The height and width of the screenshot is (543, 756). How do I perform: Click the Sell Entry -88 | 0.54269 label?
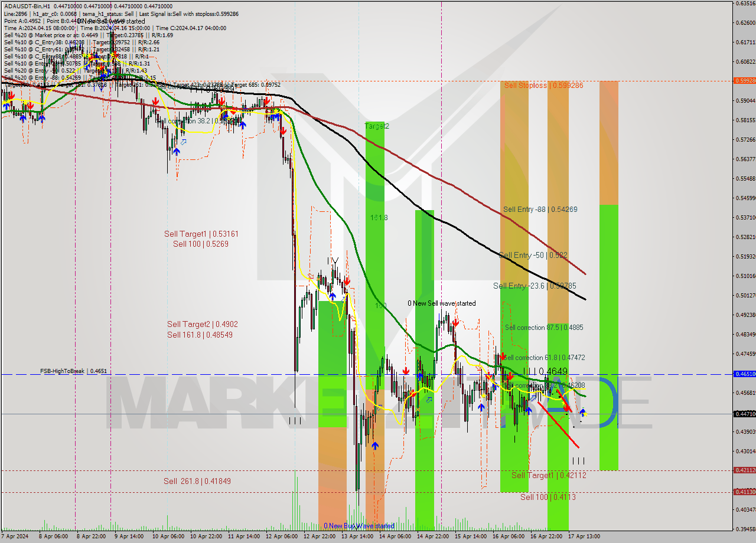pos(540,209)
